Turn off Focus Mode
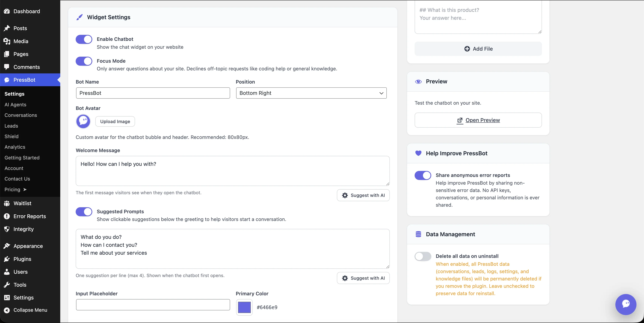This screenshot has height=323, width=644. point(84,61)
